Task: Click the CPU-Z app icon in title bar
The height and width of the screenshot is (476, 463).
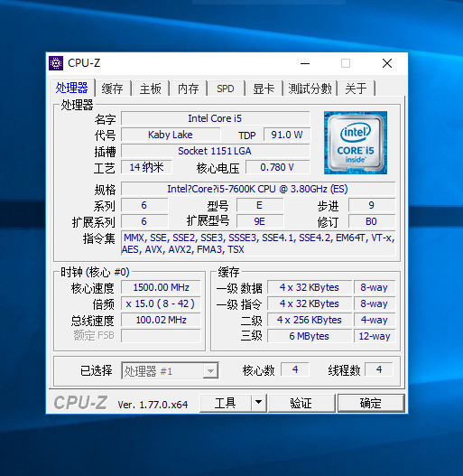Action: 56,63
